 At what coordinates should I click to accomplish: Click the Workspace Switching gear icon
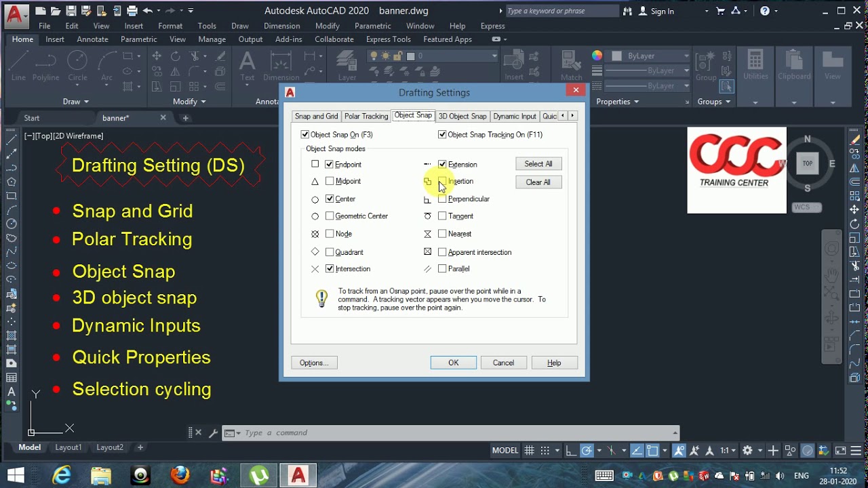point(747,450)
